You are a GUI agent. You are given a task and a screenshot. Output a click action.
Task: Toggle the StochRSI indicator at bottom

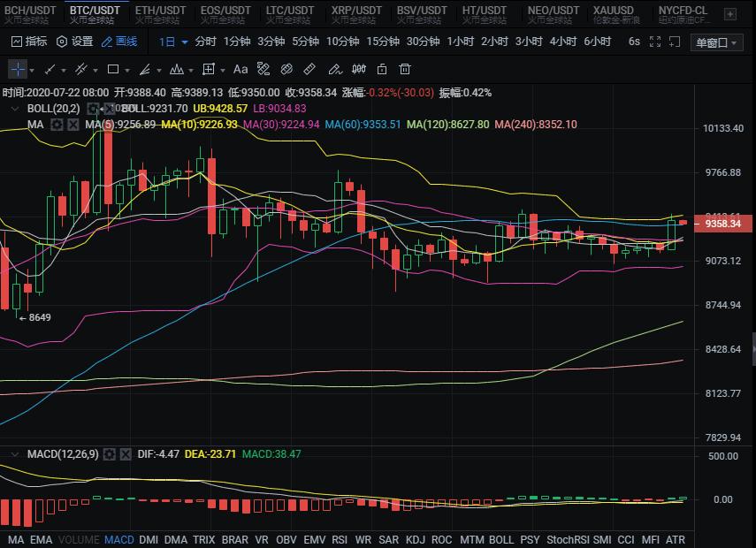pyautogui.click(x=568, y=540)
